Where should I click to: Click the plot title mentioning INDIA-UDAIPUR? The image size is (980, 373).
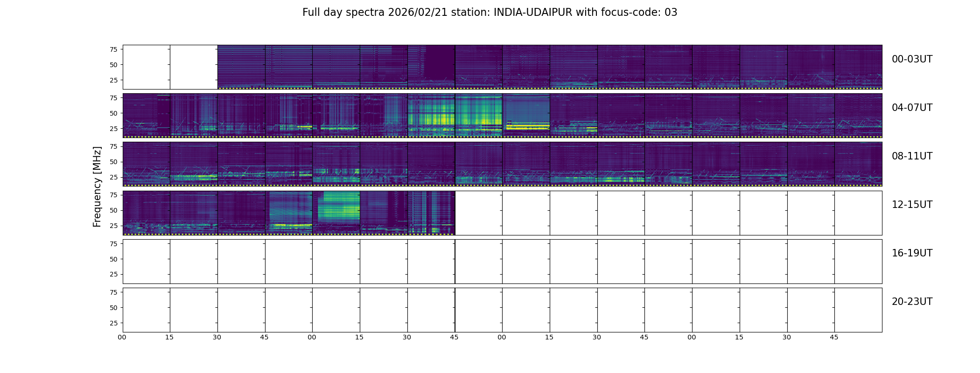(x=490, y=13)
